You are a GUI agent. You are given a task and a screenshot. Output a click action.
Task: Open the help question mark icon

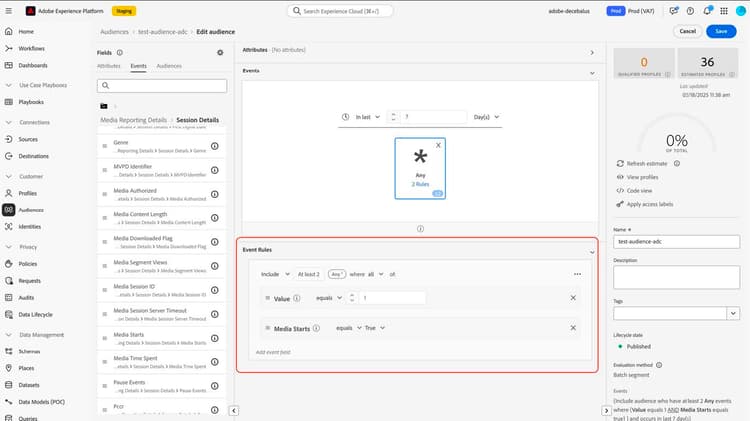(690, 11)
